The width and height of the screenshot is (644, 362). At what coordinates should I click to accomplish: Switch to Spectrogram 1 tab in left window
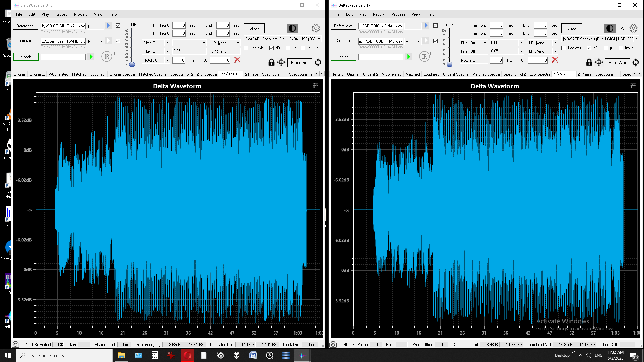click(x=273, y=74)
